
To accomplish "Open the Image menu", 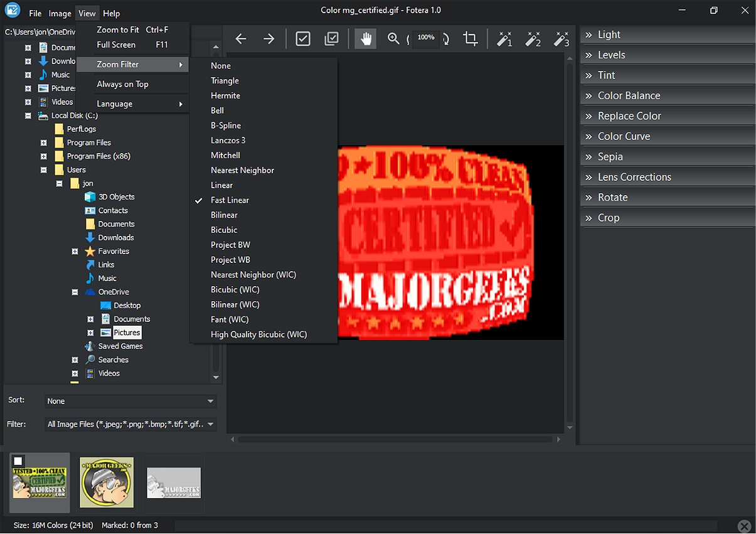I will tap(60, 13).
